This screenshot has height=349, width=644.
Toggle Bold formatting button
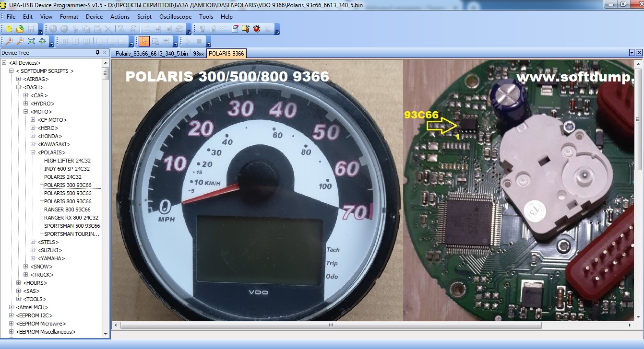64,41
